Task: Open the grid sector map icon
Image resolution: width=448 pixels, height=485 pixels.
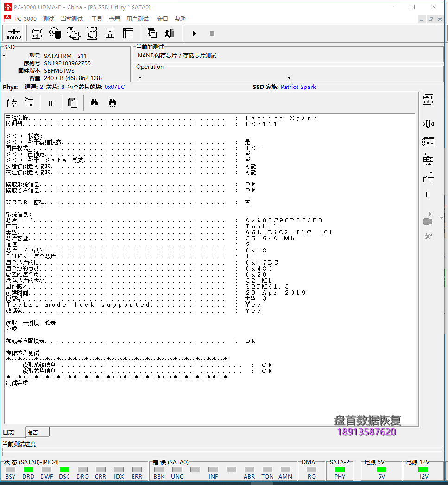Action: [128, 33]
